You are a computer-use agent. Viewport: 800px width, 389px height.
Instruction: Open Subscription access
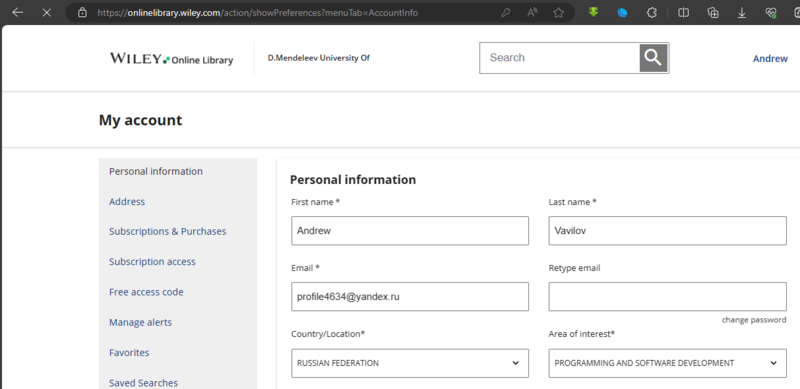click(153, 262)
